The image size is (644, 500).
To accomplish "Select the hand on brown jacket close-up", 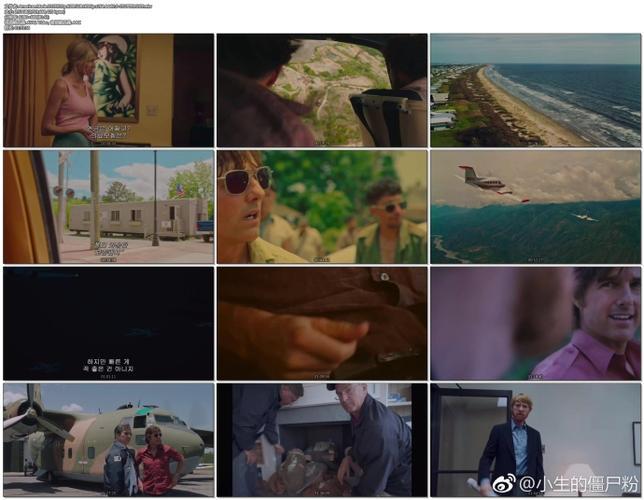I will coord(322,323).
